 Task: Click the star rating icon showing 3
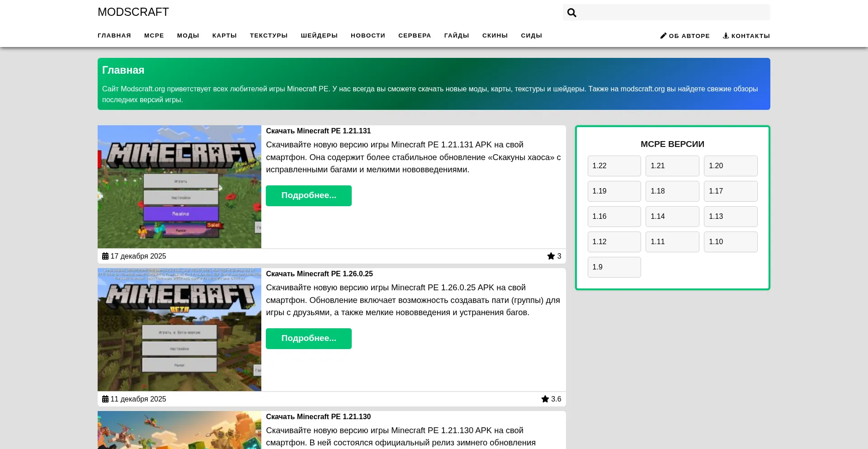(552, 256)
